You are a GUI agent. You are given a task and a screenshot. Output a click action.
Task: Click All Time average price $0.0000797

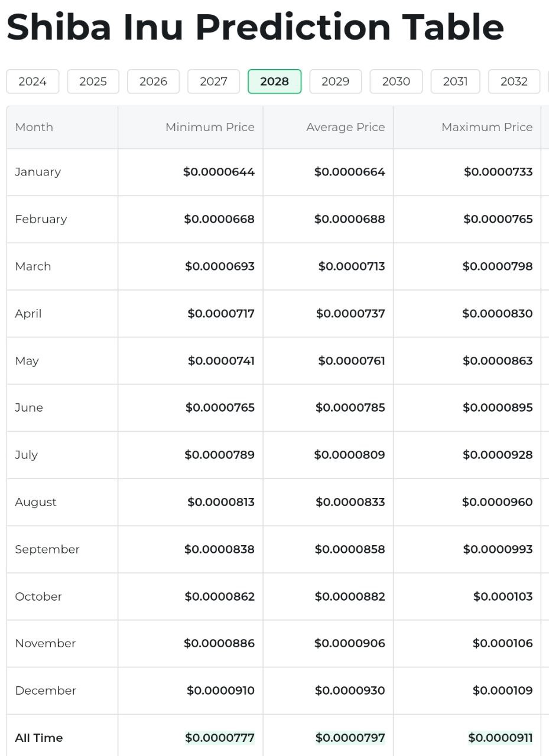click(x=350, y=738)
